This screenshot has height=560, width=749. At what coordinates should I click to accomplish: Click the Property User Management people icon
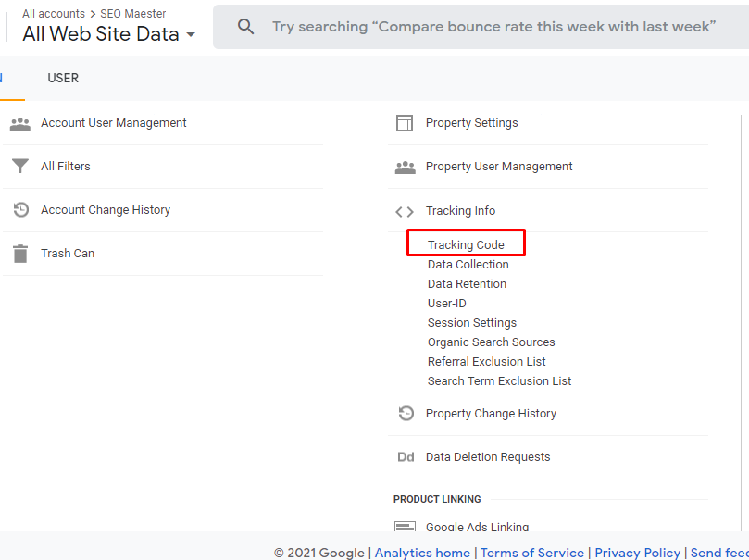pos(406,168)
